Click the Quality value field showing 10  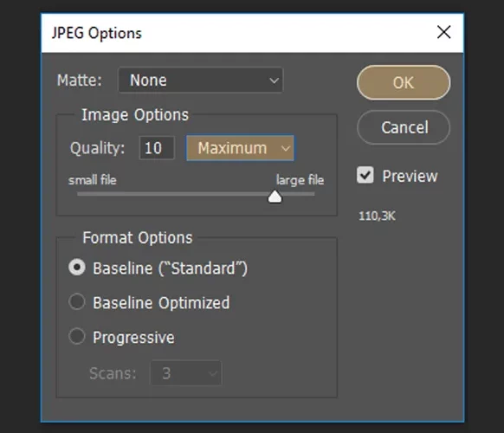pos(157,148)
